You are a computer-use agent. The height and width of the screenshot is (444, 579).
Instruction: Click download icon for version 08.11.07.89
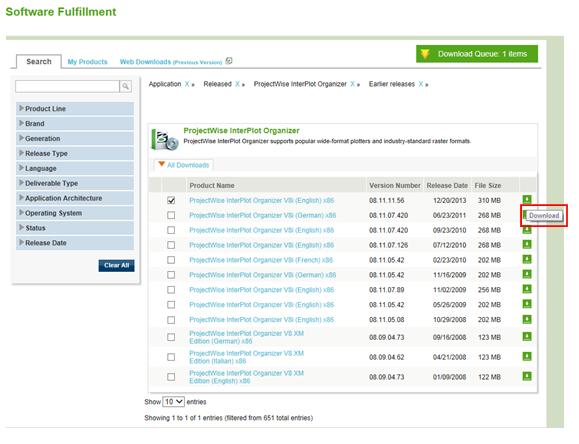coord(527,289)
